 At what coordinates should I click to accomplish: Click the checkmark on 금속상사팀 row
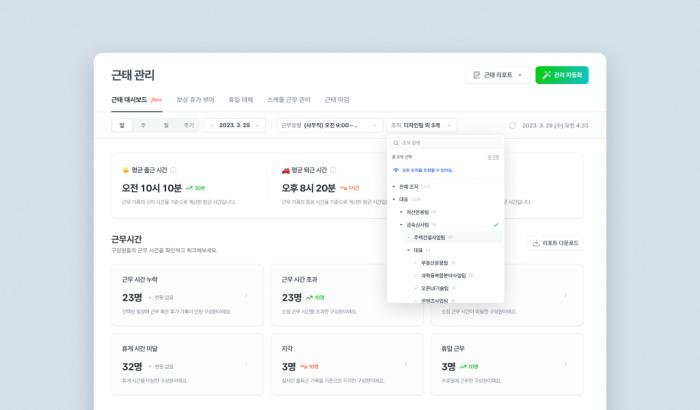pyautogui.click(x=496, y=225)
